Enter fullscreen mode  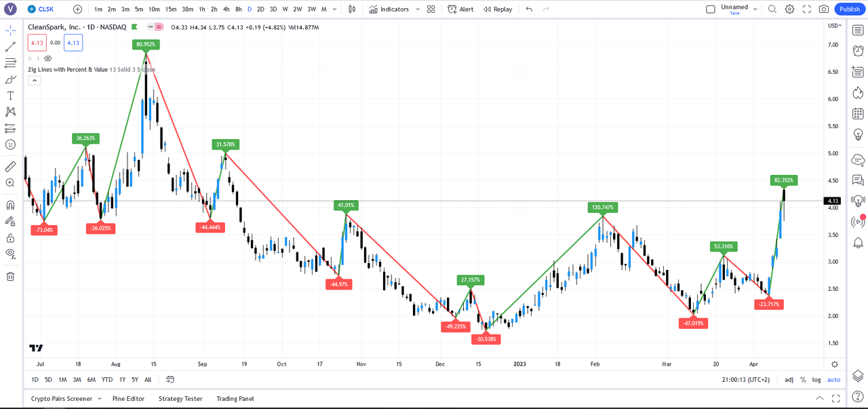806,9
